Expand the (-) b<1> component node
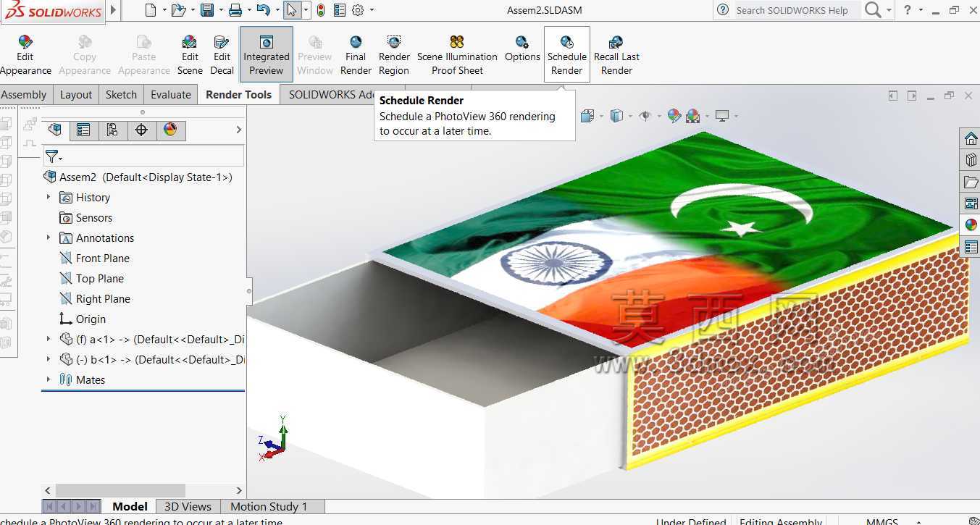 point(49,359)
